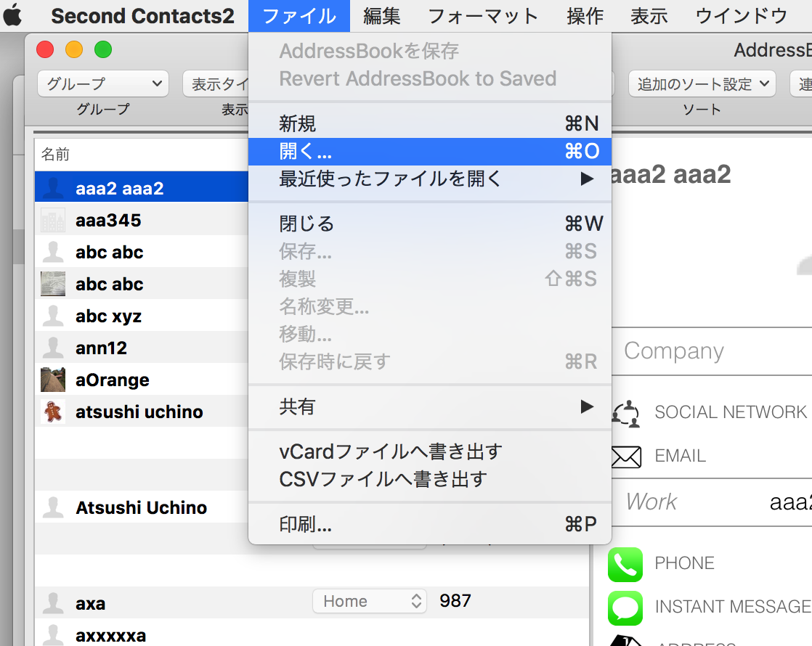The image size is (812, 646).
Task: Open the 表示 menu
Action: point(649,16)
